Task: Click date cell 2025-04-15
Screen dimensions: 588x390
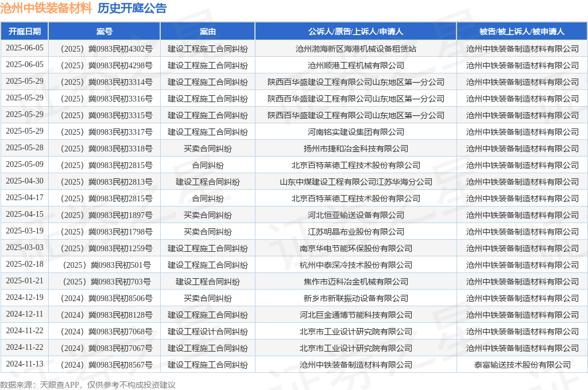Action: coord(25,214)
